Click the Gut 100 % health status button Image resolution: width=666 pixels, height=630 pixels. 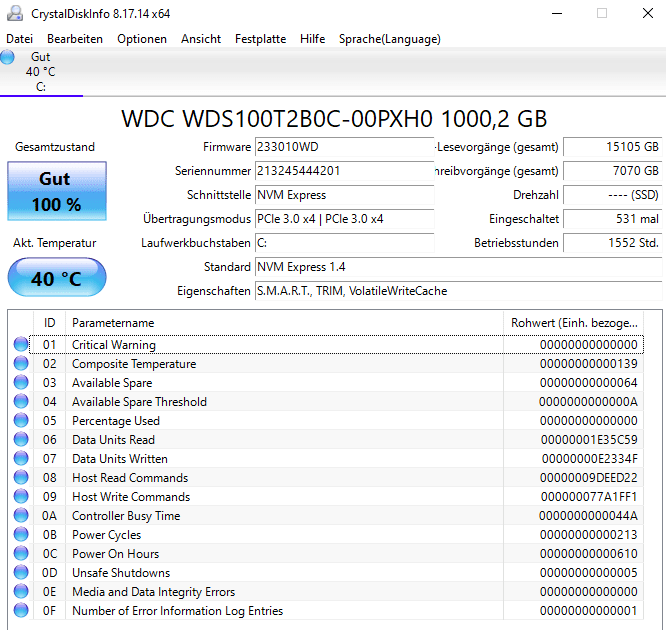57,191
